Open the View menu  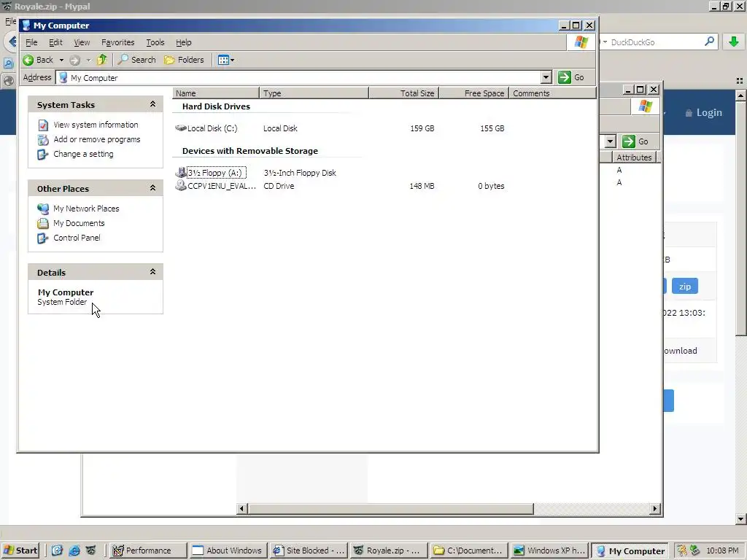pyautogui.click(x=82, y=42)
